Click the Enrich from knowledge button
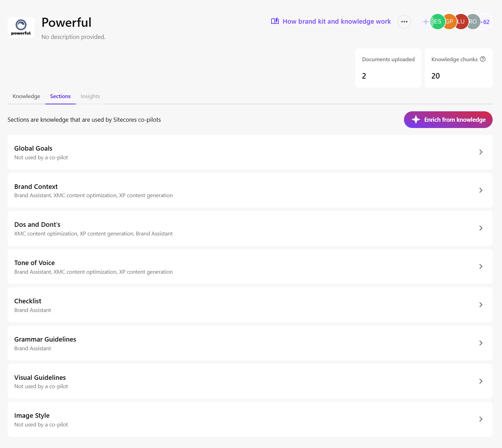 tap(448, 120)
